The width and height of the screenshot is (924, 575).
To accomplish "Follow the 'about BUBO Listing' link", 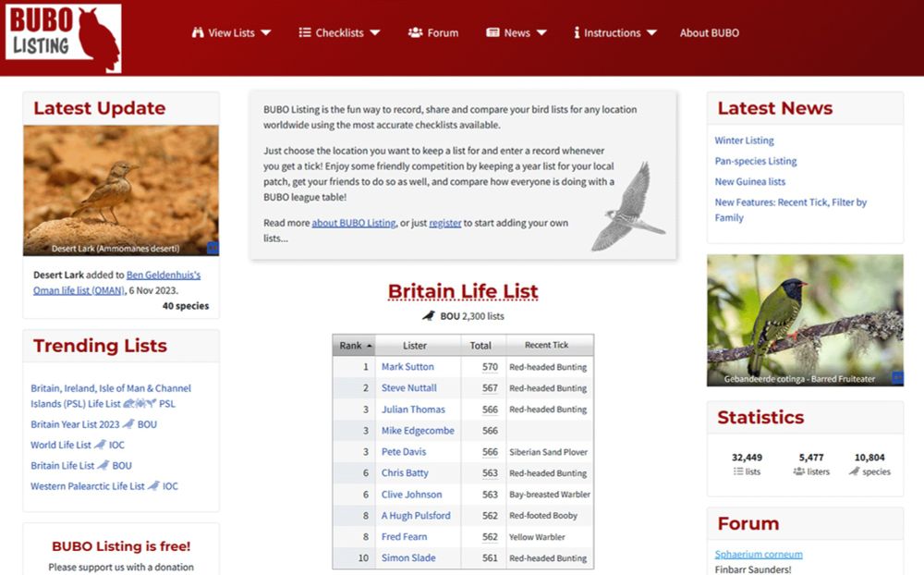I will point(354,223).
